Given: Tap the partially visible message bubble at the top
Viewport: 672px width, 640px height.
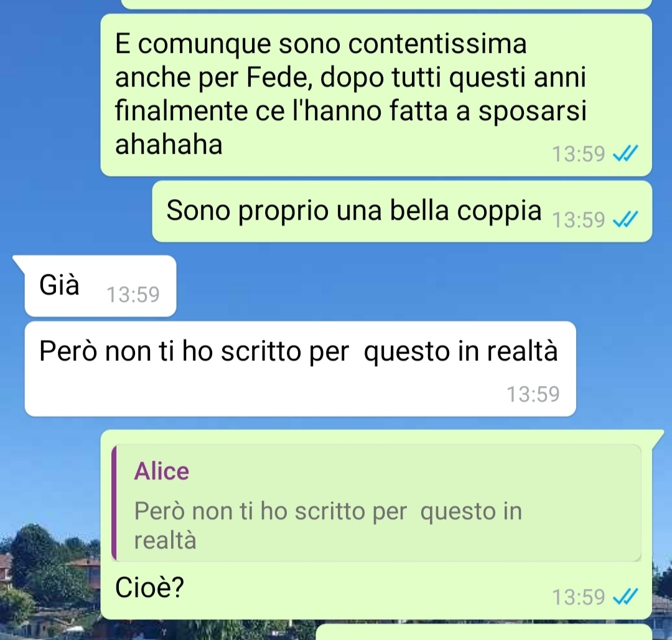Looking at the screenshot, I should coord(386,4).
